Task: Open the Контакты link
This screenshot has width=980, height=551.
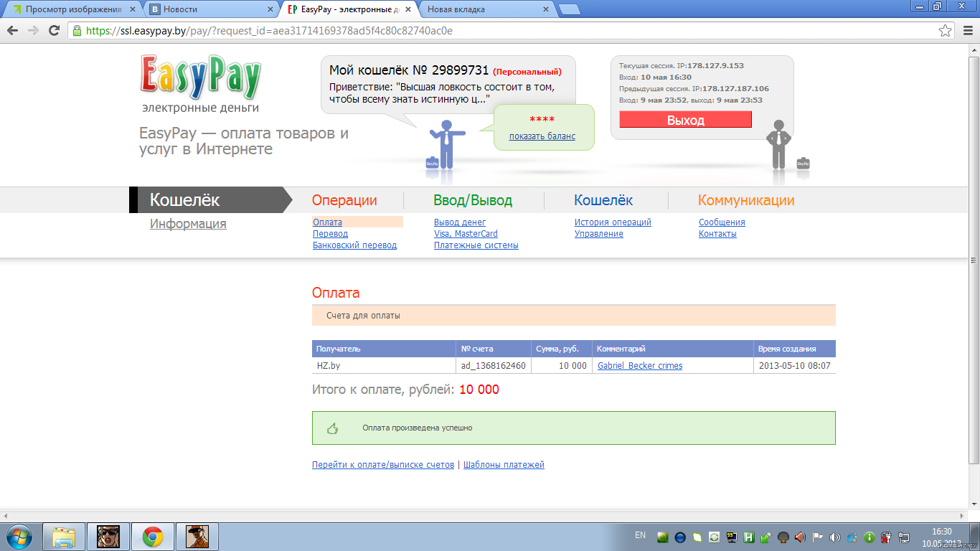Action: tap(717, 234)
